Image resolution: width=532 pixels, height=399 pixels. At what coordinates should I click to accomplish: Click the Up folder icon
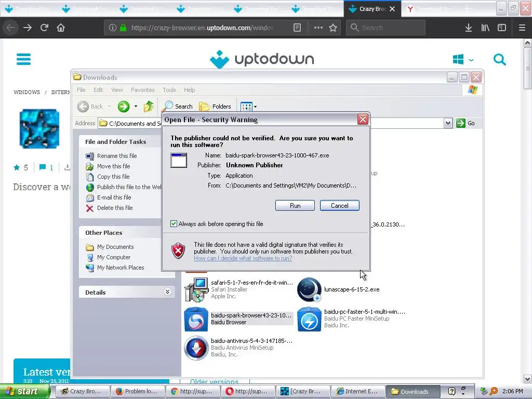point(148,107)
